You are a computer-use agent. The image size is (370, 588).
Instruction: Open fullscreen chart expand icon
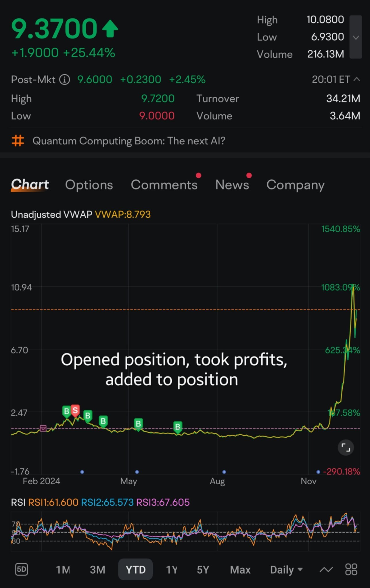coord(346,447)
